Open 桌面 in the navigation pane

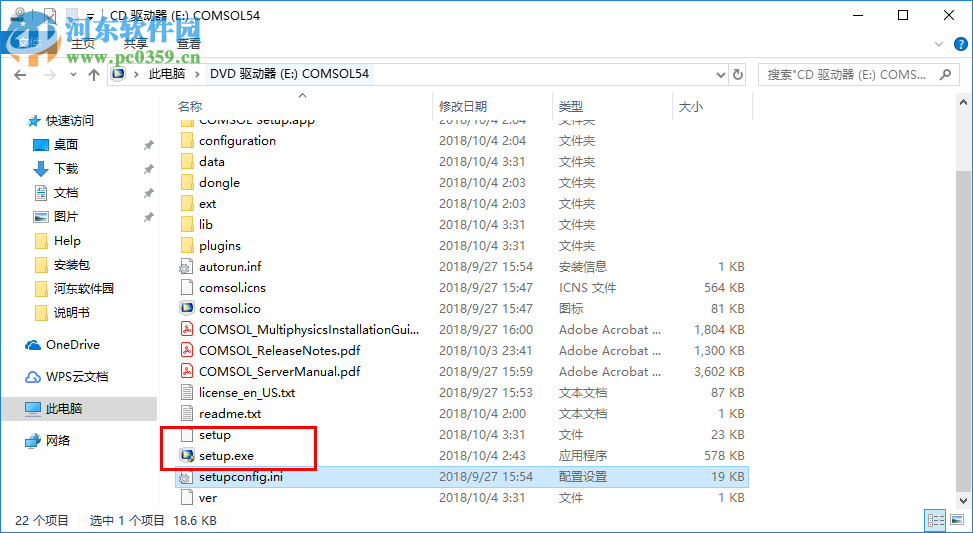66,145
